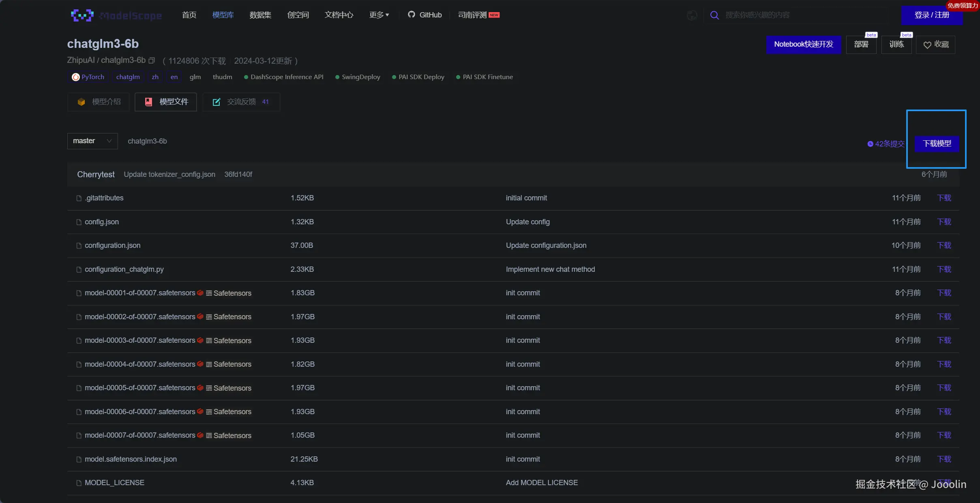Click the globe language icon in header
The width and height of the screenshot is (980, 503).
pyautogui.click(x=692, y=15)
